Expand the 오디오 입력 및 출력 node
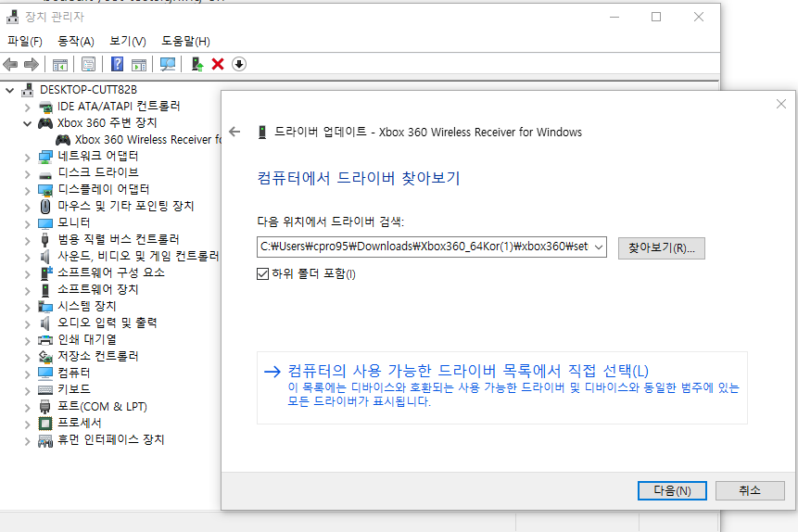The width and height of the screenshot is (798, 532). 28,323
